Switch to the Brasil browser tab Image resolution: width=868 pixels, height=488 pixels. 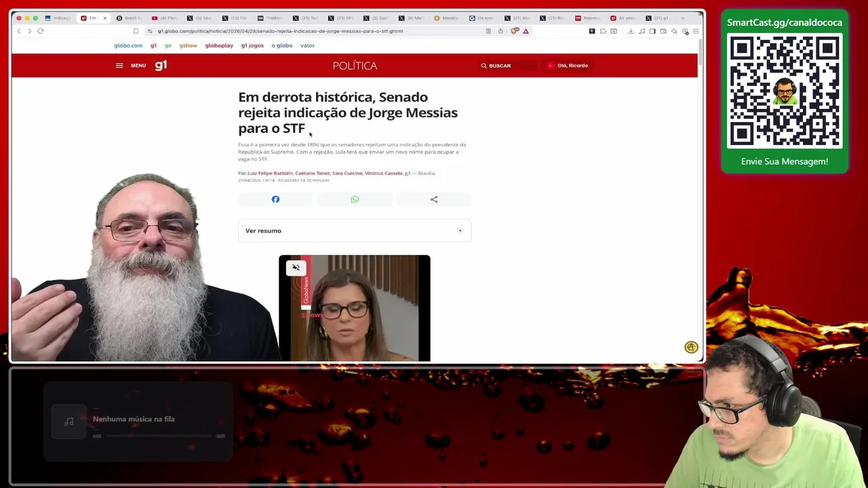(129, 18)
